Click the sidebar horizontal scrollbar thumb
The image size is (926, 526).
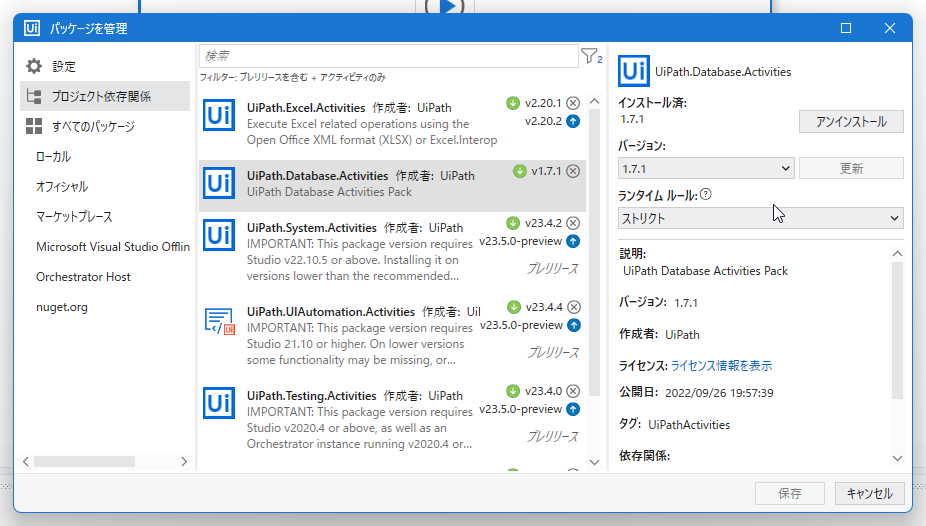click(x=84, y=461)
